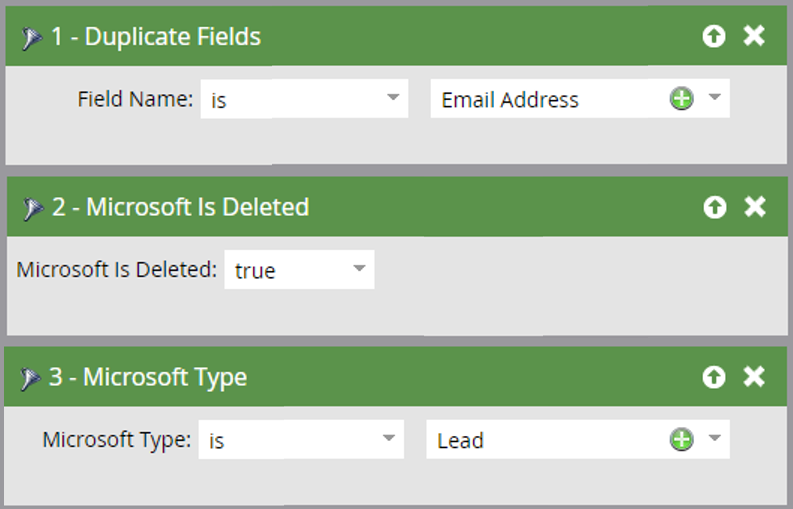Remove the Microsoft Type filter
The width and height of the screenshot is (793, 509).
tap(754, 376)
